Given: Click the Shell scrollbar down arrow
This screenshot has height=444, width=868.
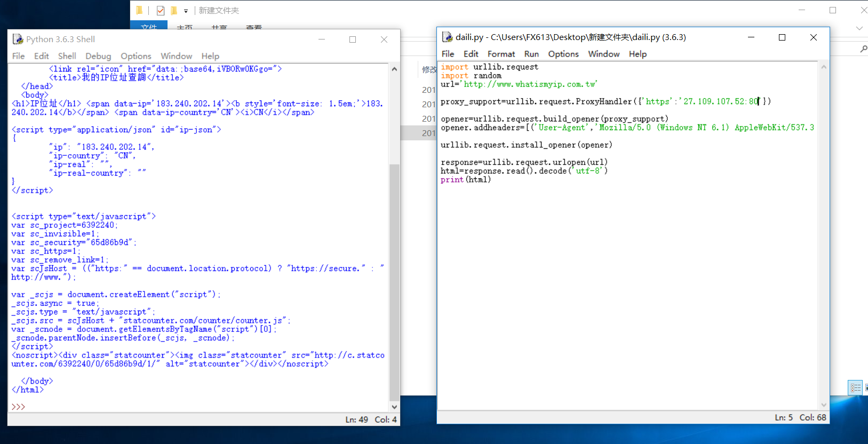Looking at the screenshot, I should pos(394,407).
